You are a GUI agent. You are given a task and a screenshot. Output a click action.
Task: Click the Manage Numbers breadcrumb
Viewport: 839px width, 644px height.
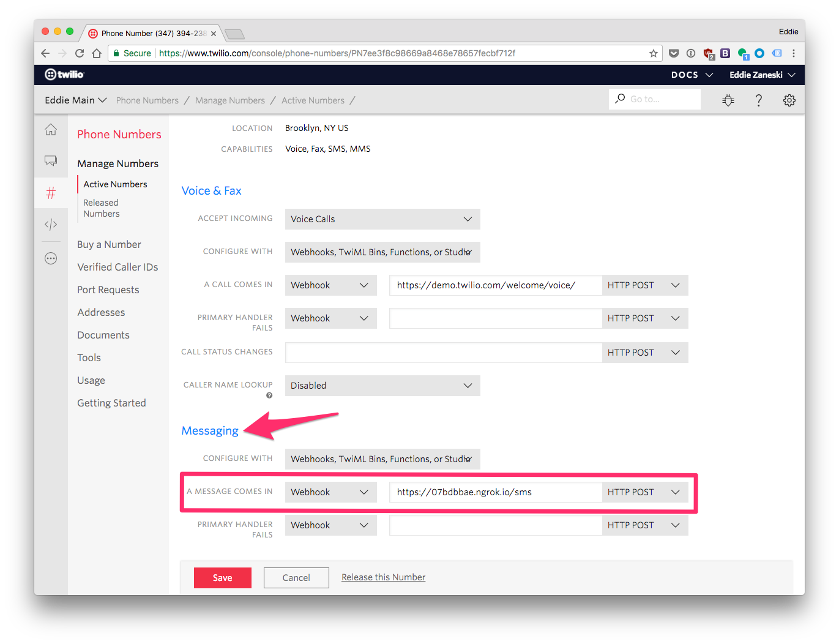coord(230,100)
